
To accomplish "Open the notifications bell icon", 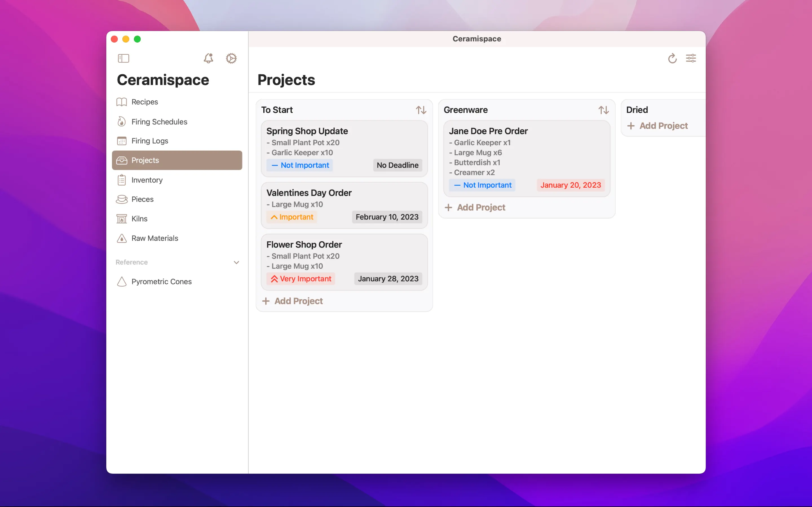I will [208, 58].
